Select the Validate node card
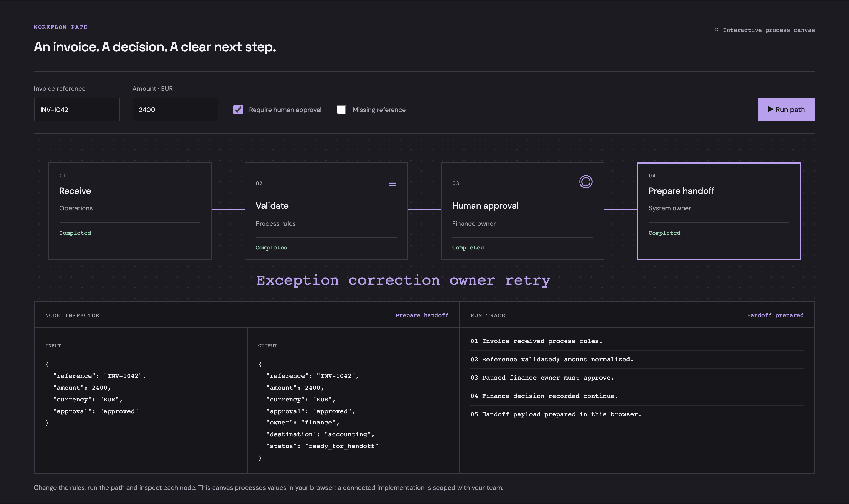The height and width of the screenshot is (504, 849). click(326, 211)
